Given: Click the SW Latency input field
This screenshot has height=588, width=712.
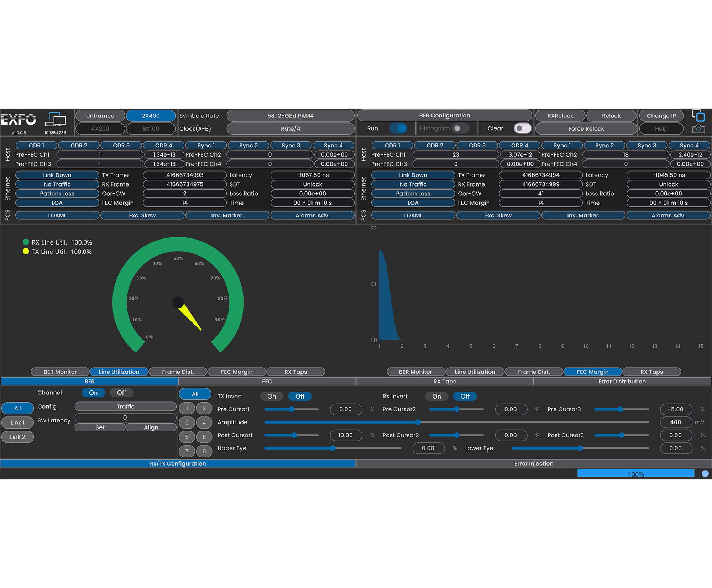Looking at the screenshot, I should tap(125, 418).
